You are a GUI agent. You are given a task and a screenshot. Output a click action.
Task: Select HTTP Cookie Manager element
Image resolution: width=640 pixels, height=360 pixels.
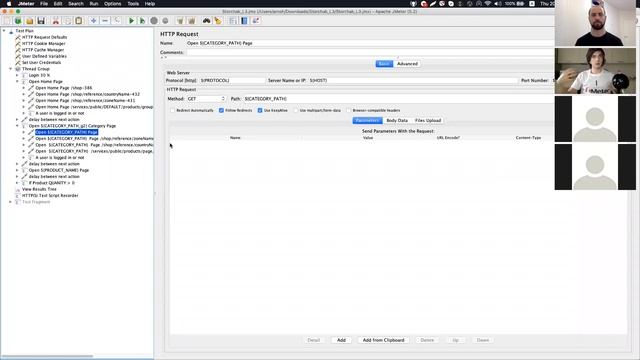pyautogui.click(x=43, y=43)
